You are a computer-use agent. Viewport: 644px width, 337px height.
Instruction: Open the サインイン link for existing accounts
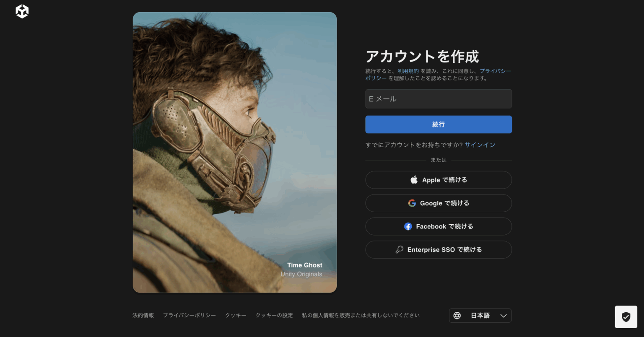point(480,145)
